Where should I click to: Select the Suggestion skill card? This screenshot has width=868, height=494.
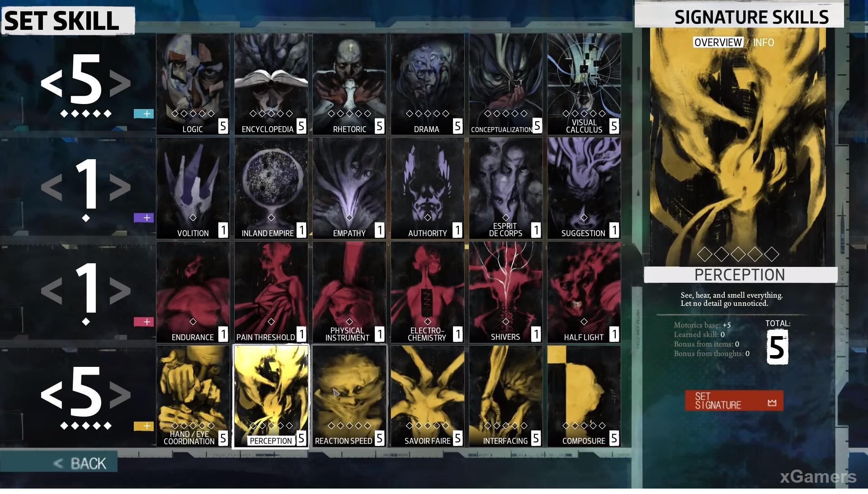(584, 188)
